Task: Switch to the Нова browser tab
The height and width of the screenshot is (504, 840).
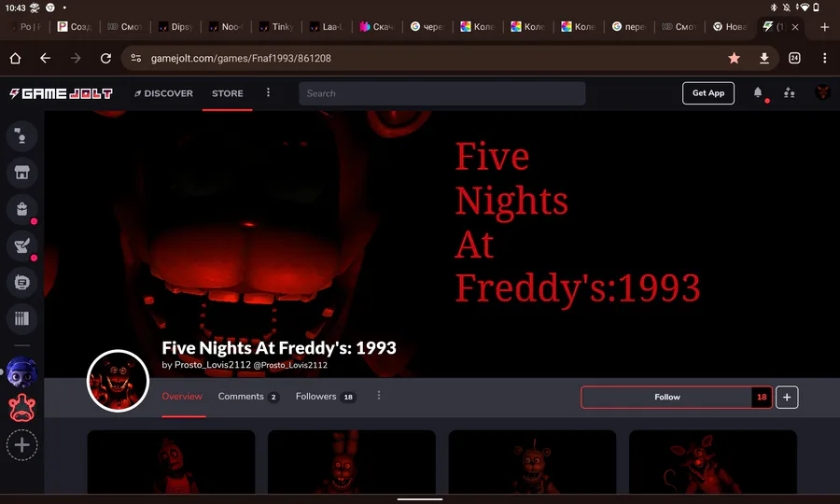Action: 729,27
